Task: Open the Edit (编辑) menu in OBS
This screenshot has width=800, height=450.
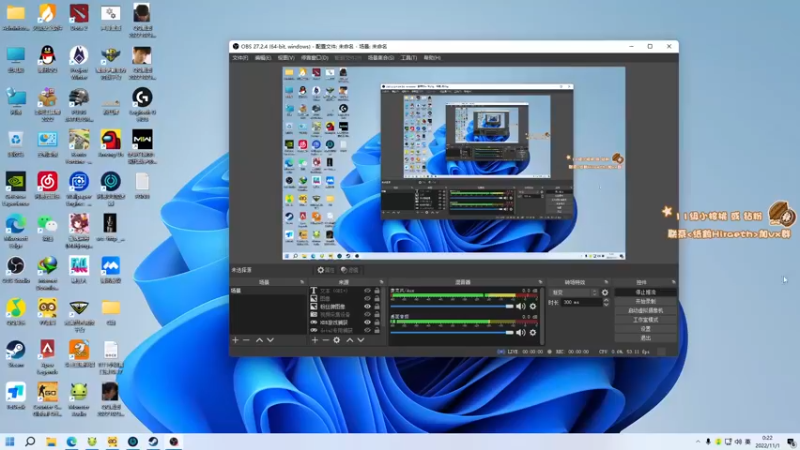Action: [x=263, y=58]
